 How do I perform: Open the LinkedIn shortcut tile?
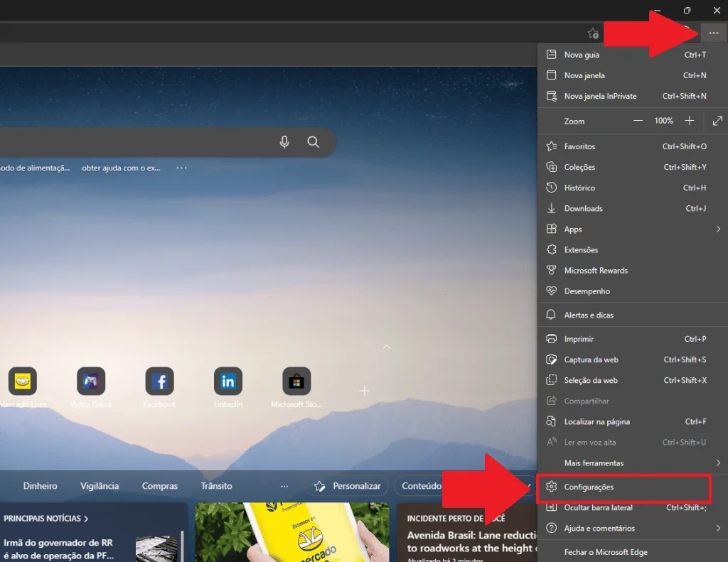click(227, 382)
